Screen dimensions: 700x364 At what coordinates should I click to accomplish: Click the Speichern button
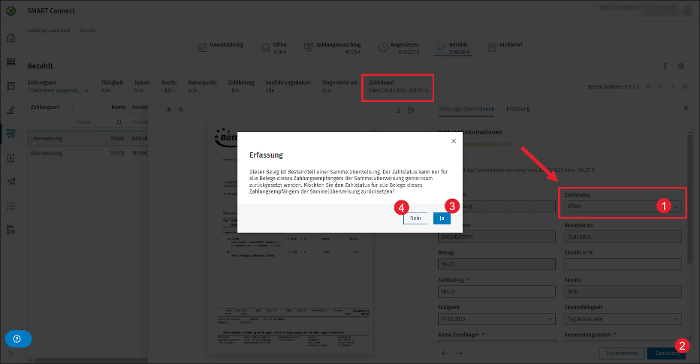[x=666, y=353]
